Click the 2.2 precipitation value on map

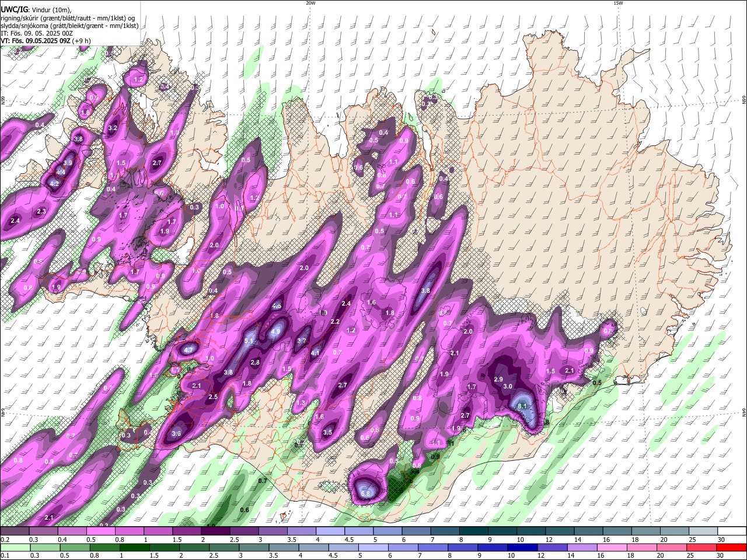point(335,322)
